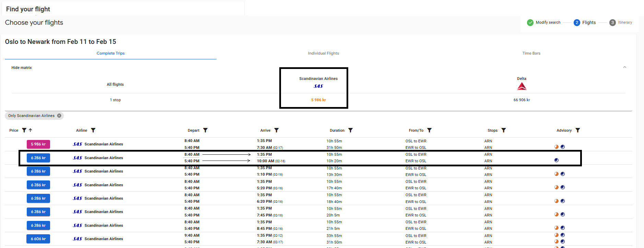Open the Price column filter icon
Viewport: 644px width, 248px height.
(24, 130)
